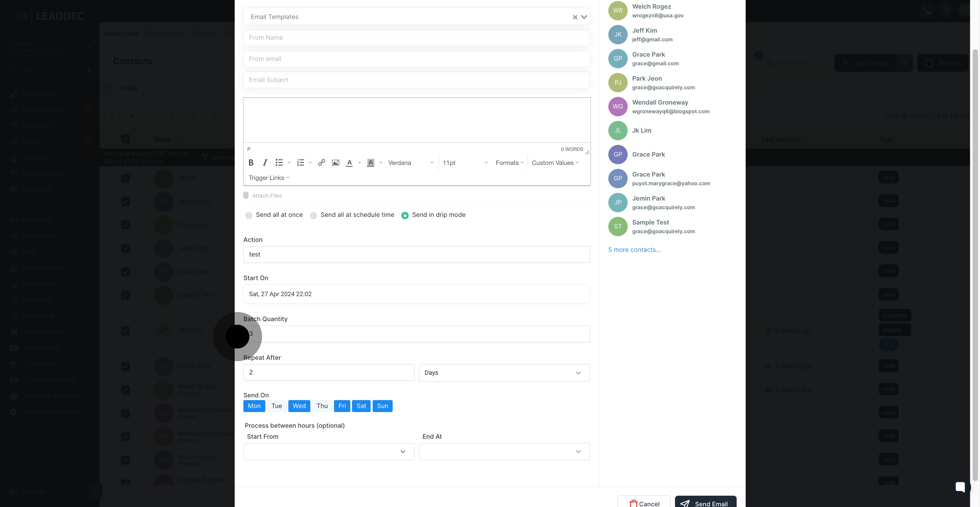Viewport: 980px width, 507px height.
Task: Open the Start From hours dropdown
Action: click(x=329, y=451)
